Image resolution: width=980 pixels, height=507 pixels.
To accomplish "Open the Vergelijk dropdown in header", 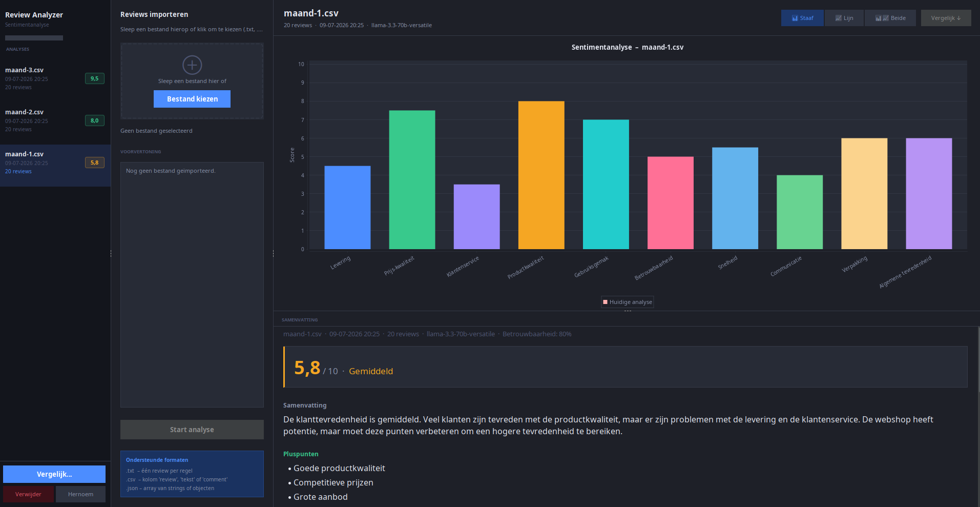I will click(x=946, y=18).
